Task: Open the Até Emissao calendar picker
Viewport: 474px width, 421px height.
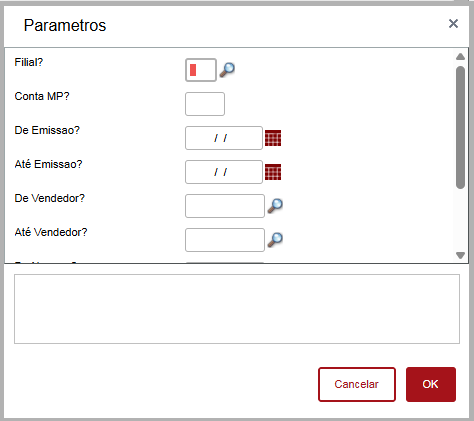Action: coord(273,172)
